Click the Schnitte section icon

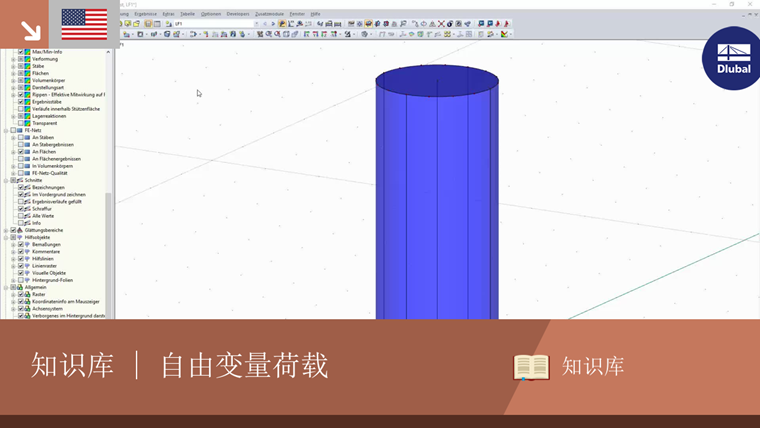pos(20,180)
